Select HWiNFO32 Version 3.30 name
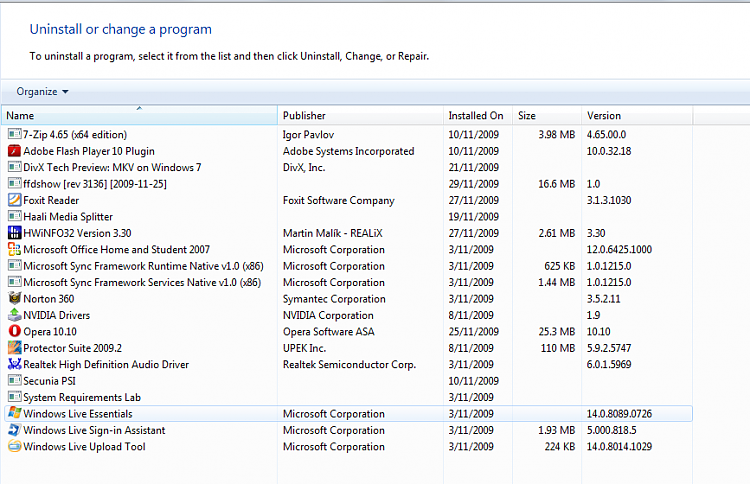The image size is (750, 484). [x=77, y=233]
